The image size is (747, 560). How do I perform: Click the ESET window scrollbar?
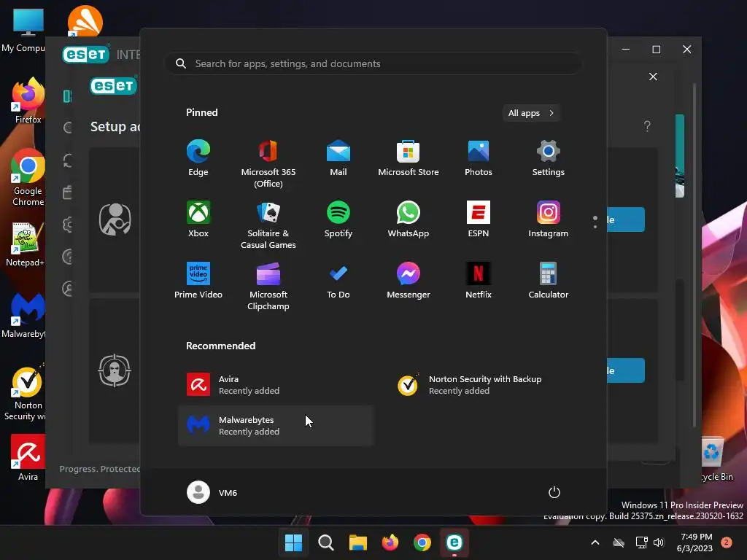[694, 254]
